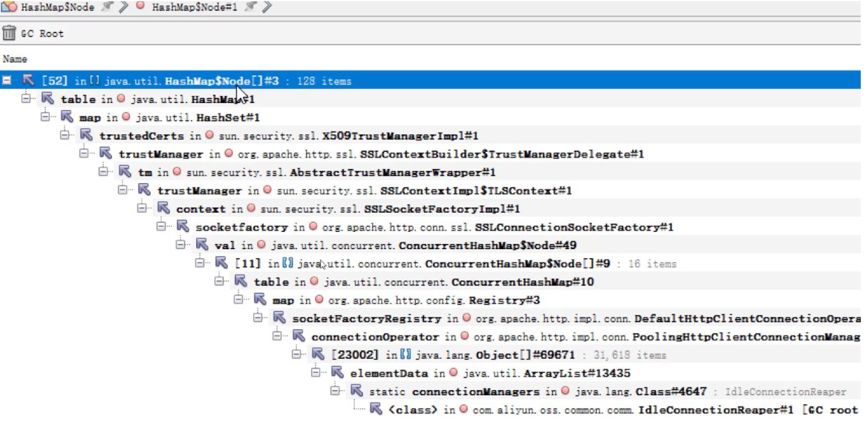868x430 pixels.
Task: Click the red instance icon before AbstractTrustManagerWrapper#1
Action: [177, 172]
